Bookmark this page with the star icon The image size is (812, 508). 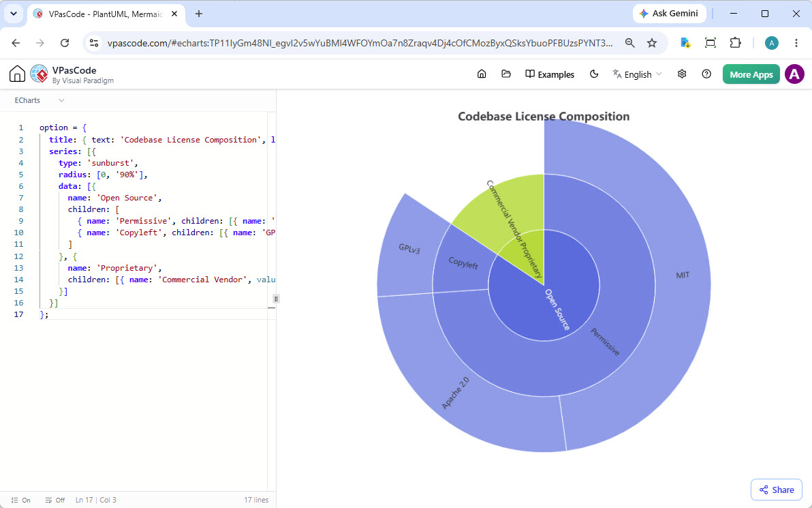pyautogui.click(x=652, y=43)
